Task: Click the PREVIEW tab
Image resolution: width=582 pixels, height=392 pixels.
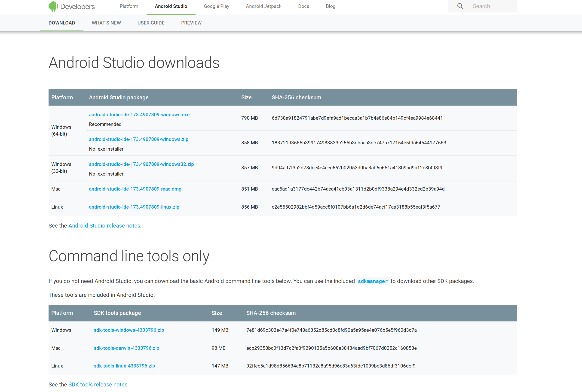Action: tap(191, 23)
